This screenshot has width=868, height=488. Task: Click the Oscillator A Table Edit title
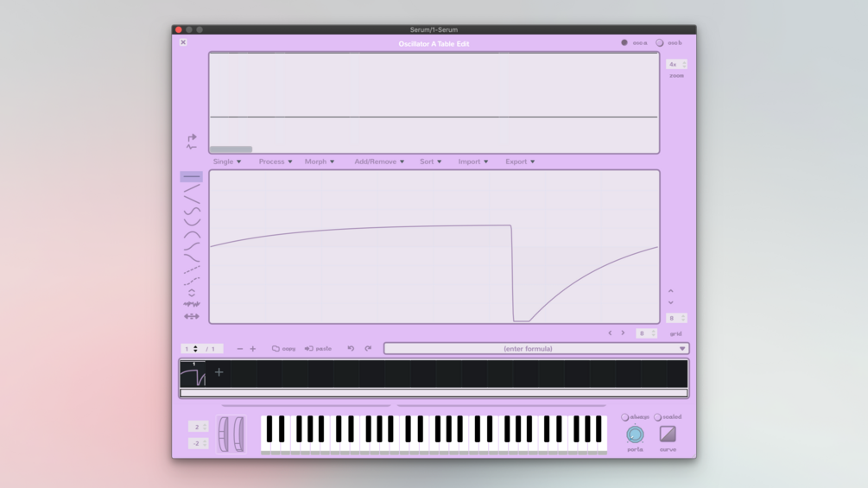(434, 44)
